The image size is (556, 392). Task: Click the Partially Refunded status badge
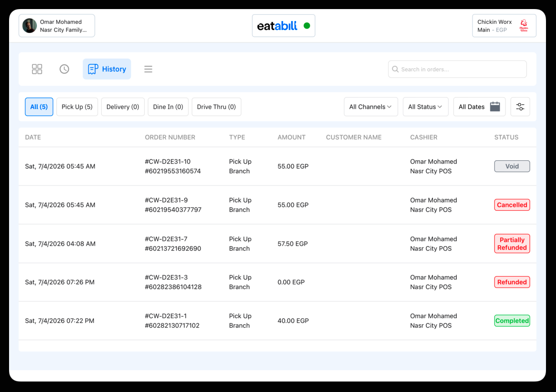click(512, 244)
